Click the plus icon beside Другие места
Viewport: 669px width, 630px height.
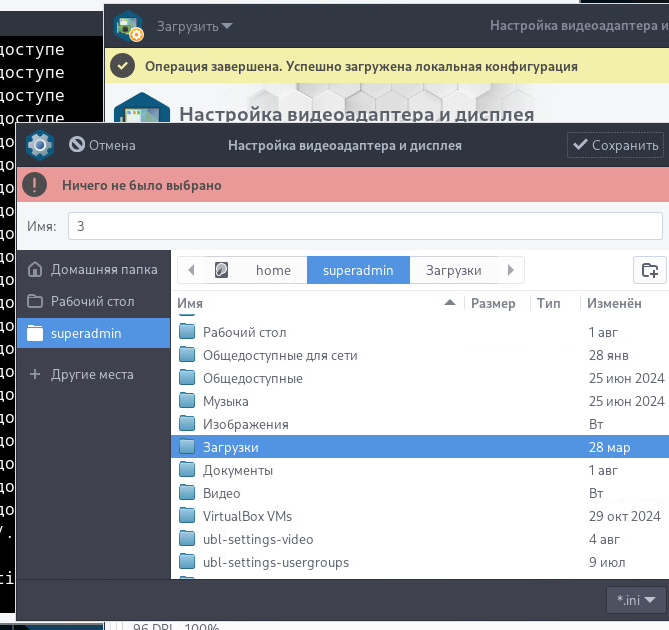[35, 375]
